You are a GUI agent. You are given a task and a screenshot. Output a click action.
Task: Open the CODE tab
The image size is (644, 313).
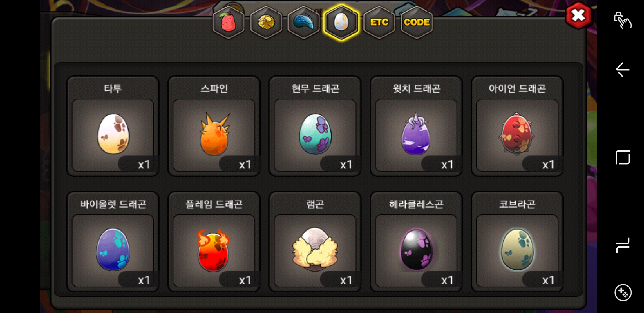click(417, 22)
